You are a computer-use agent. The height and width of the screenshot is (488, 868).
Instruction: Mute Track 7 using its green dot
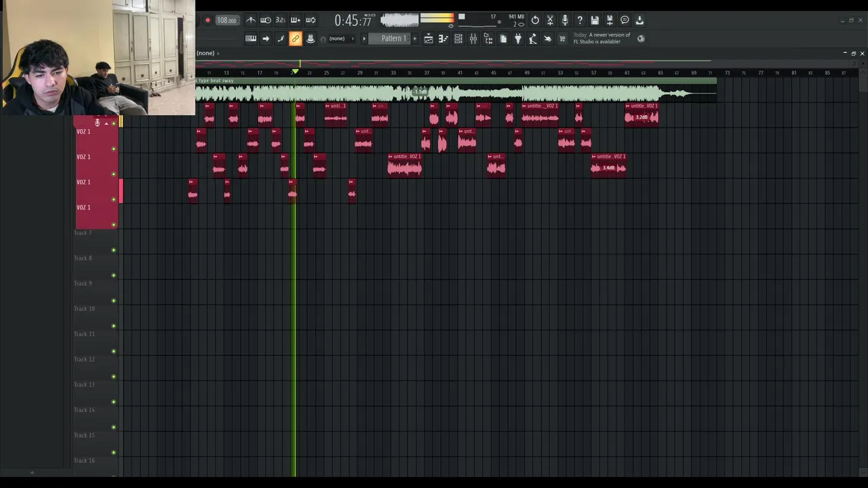[113, 250]
